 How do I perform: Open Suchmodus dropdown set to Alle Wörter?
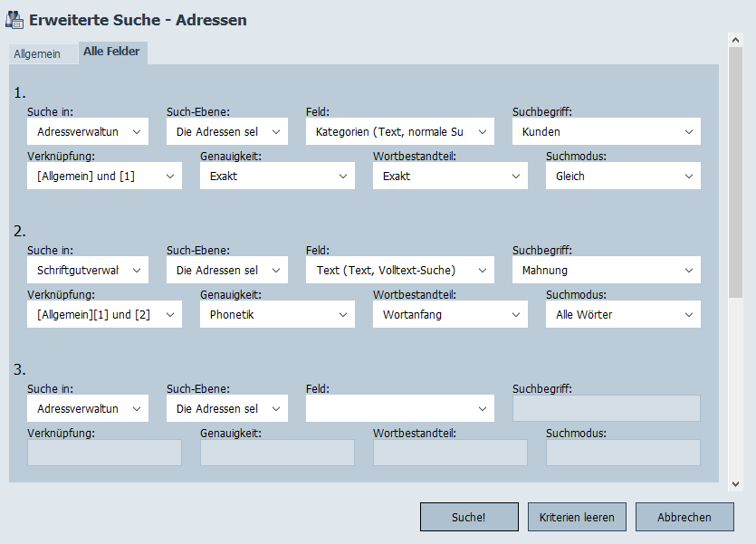(x=623, y=314)
